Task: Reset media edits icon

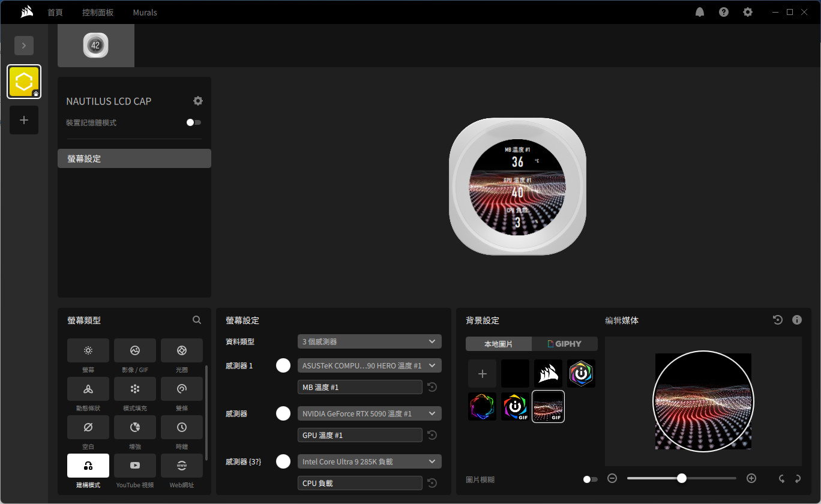Action: 778,320
